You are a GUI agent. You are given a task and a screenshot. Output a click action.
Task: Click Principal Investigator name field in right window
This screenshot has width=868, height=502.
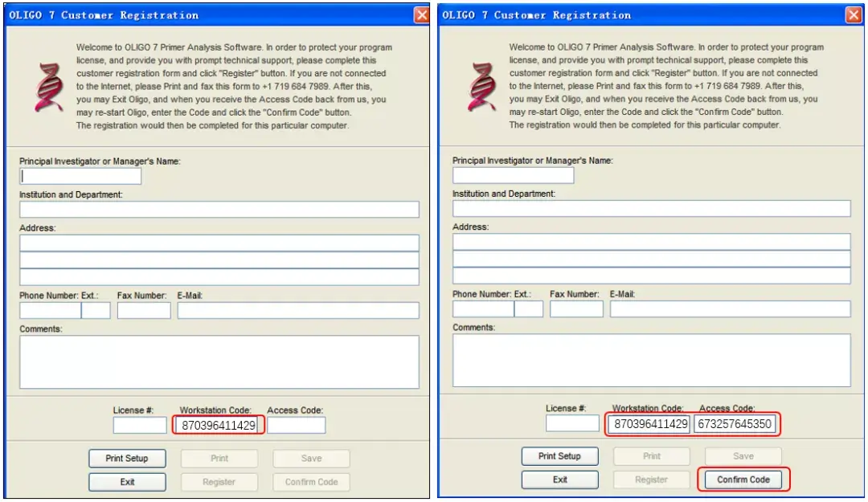click(513, 175)
